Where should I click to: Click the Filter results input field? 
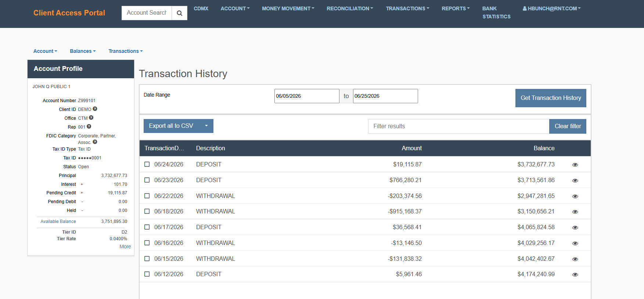458,126
